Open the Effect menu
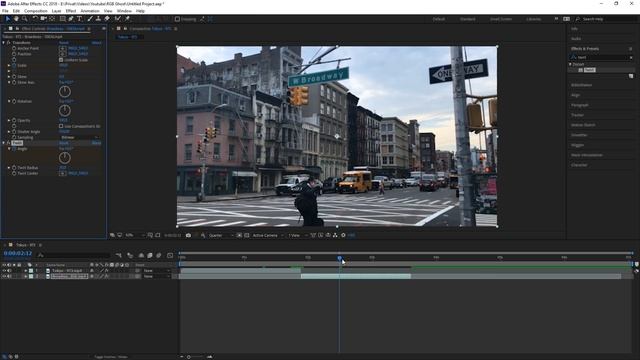640x360 pixels. [x=71, y=11]
